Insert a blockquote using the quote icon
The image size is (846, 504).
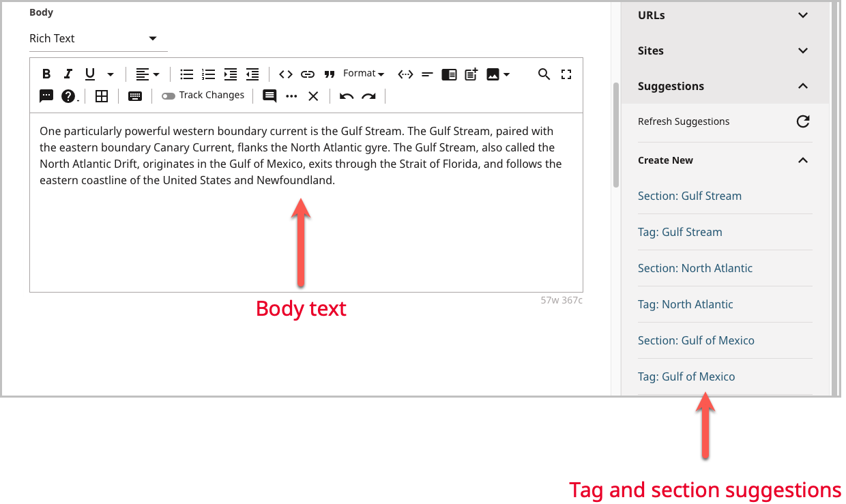coord(330,74)
